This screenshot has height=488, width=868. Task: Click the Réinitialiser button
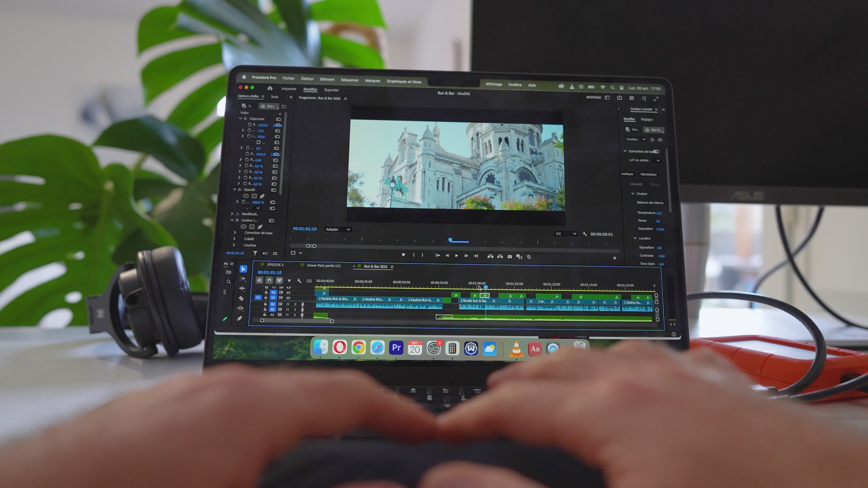[649, 174]
